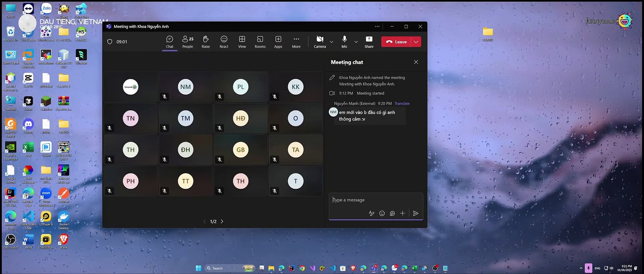Viewport: 644px width, 274px height.
Task: Expand camera device options arrow
Action: pyautogui.click(x=332, y=42)
